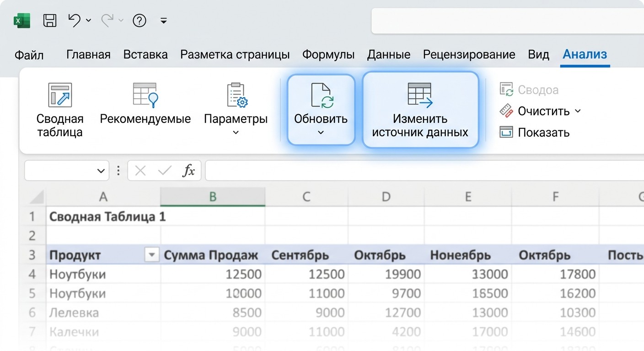
Task: Select column E header
Action: tap(468, 197)
